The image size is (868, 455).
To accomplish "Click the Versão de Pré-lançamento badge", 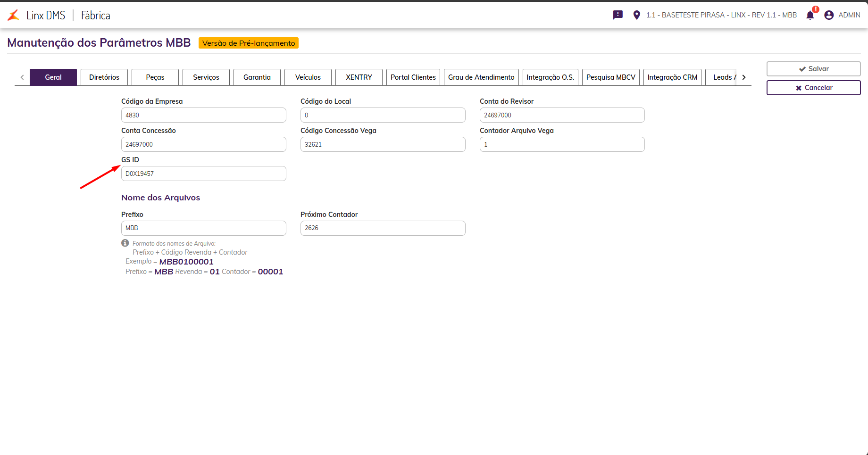I will 249,43.
